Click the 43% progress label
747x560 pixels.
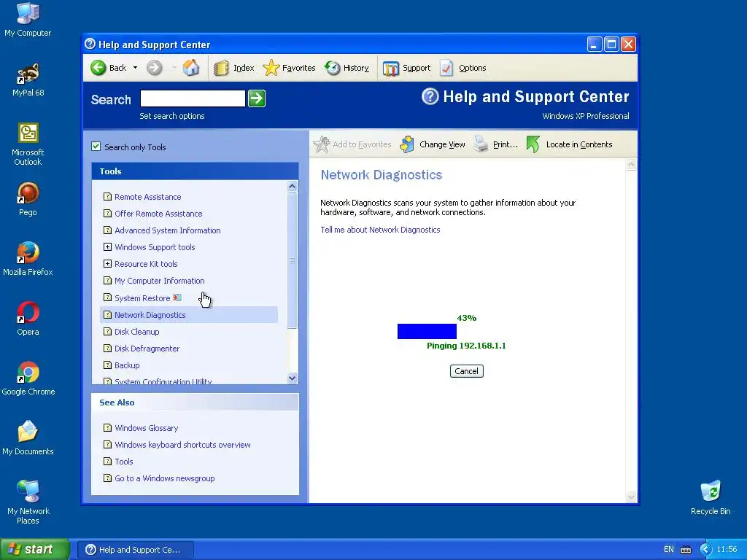click(466, 318)
